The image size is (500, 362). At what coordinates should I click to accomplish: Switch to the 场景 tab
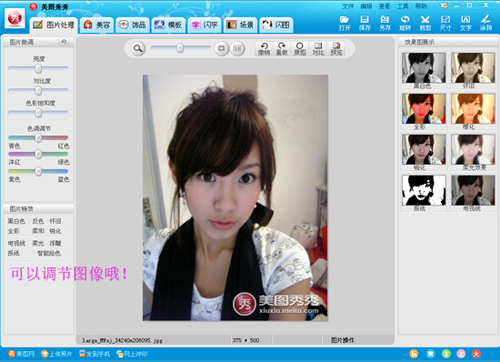pyautogui.click(x=240, y=25)
